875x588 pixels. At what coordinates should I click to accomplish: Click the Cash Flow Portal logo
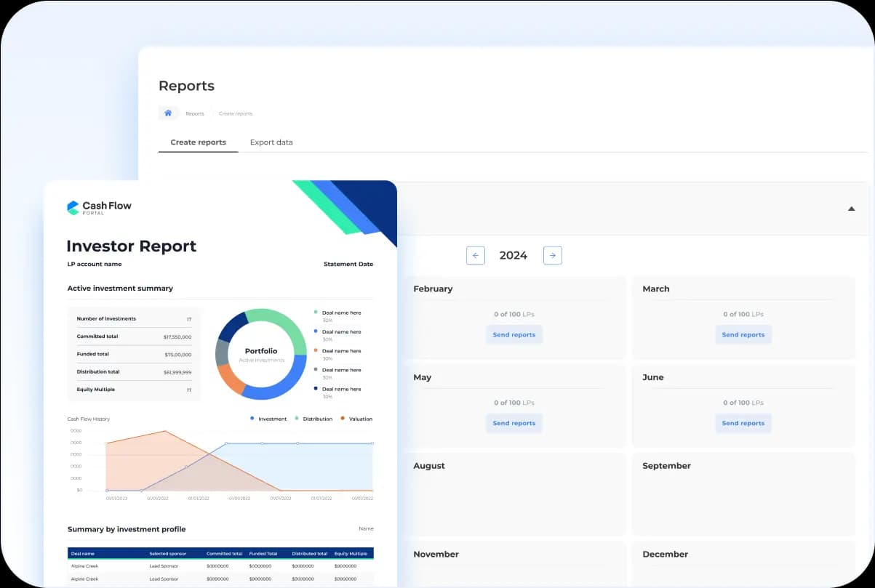pos(100,208)
